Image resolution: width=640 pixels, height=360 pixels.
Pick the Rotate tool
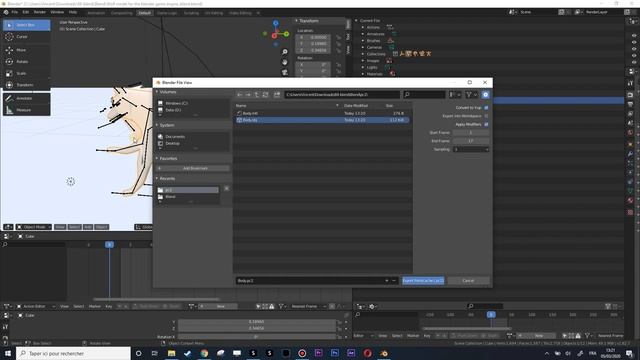pos(27,62)
